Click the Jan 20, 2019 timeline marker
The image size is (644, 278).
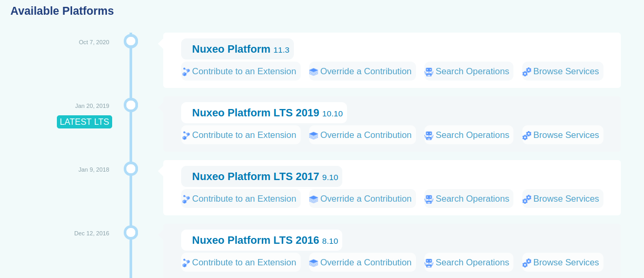coord(131,105)
